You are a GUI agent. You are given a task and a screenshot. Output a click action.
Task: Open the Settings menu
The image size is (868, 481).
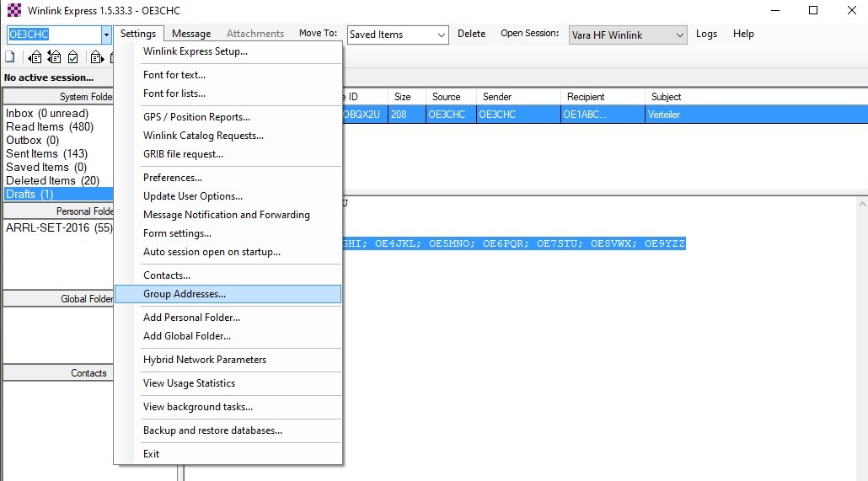pos(138,34)
